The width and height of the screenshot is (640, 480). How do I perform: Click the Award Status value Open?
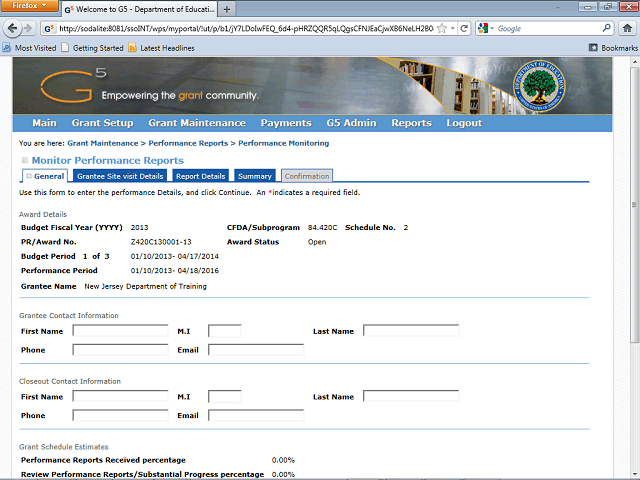click(317, 242)
